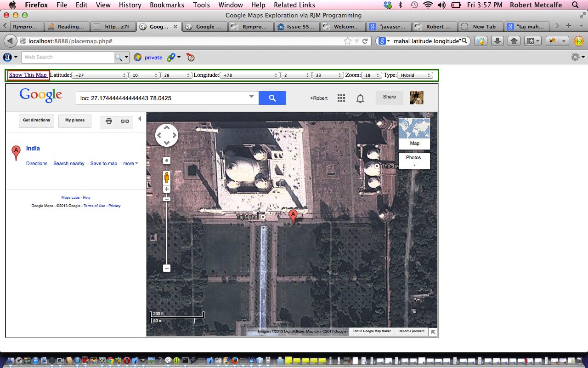The height and width of the screenshot is (368, 588).
Task: Click the Firefox back arrow button
Action: (x=10, y=41)
